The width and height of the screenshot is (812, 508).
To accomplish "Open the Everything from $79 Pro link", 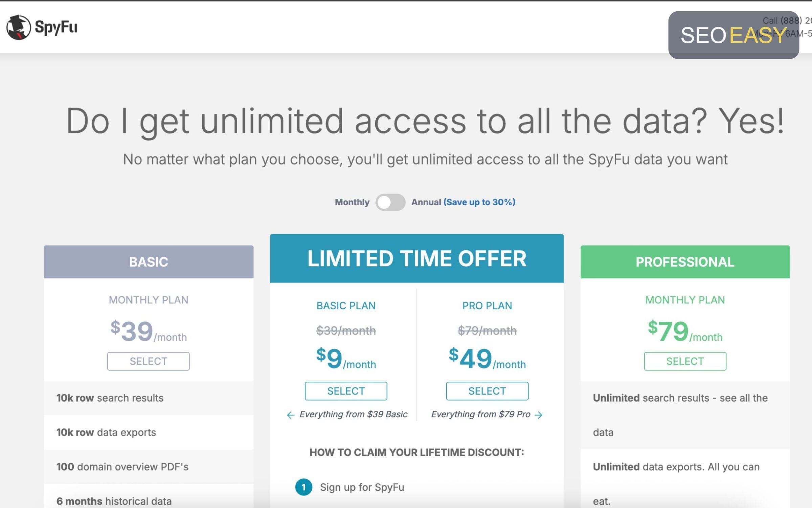I will 481,414.
